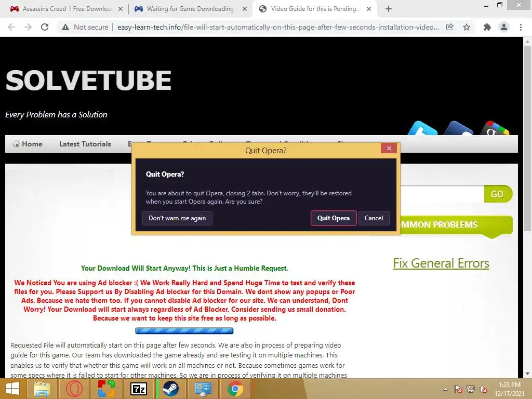Click the blue download progress bar
Viewport: 532px width, 399px height.
(x=184, y=331)
